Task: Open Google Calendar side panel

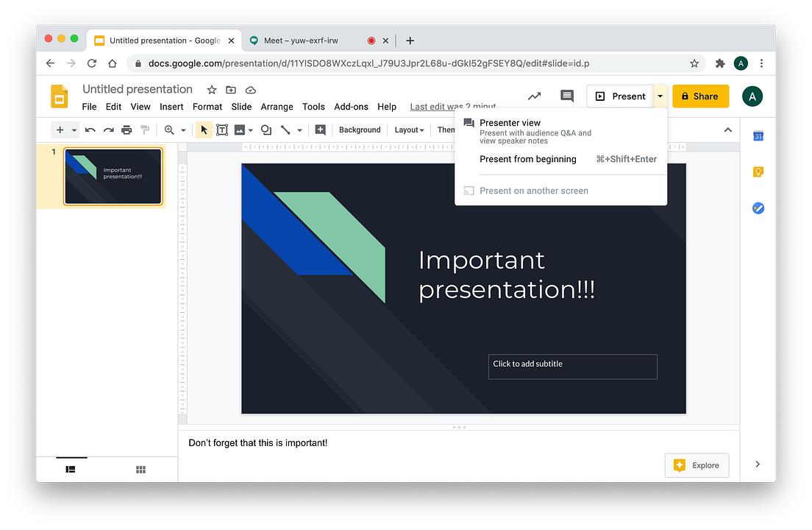Action: pyautogui.click(x=758, y=135)
